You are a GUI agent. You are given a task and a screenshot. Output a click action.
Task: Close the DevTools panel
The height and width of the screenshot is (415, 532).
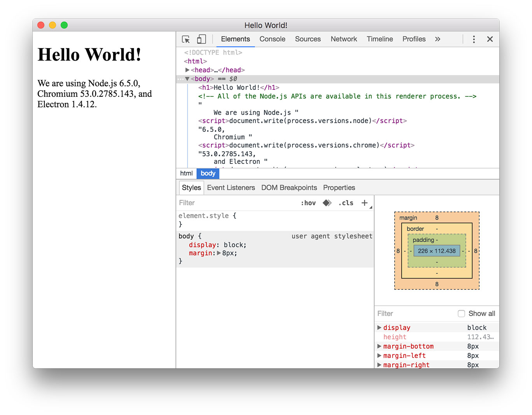pyautogui.click(x=490, y=39)
